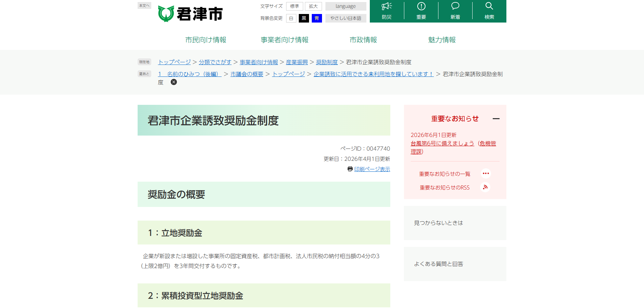Set background color to black (黒)
Image resolution: width=644 pixels, height=308 pixels.
tap(304, 18)
